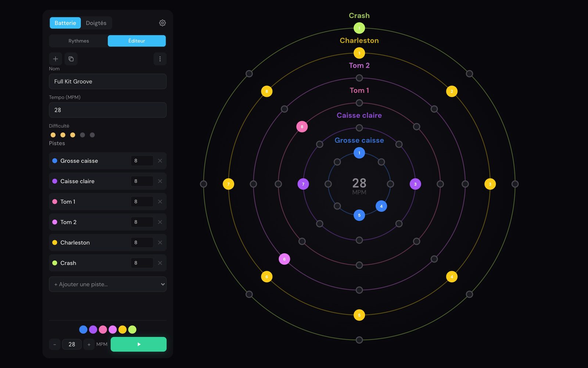Screen dimensions: 588x368
Task: Toggle Tom 2 beat 6 magenta node
Action: (284, 259)
